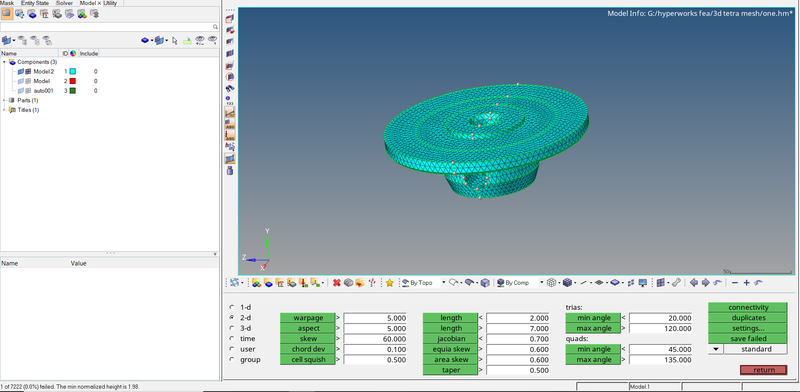Click the monitor display icon in the bottom toolbar

643,282
